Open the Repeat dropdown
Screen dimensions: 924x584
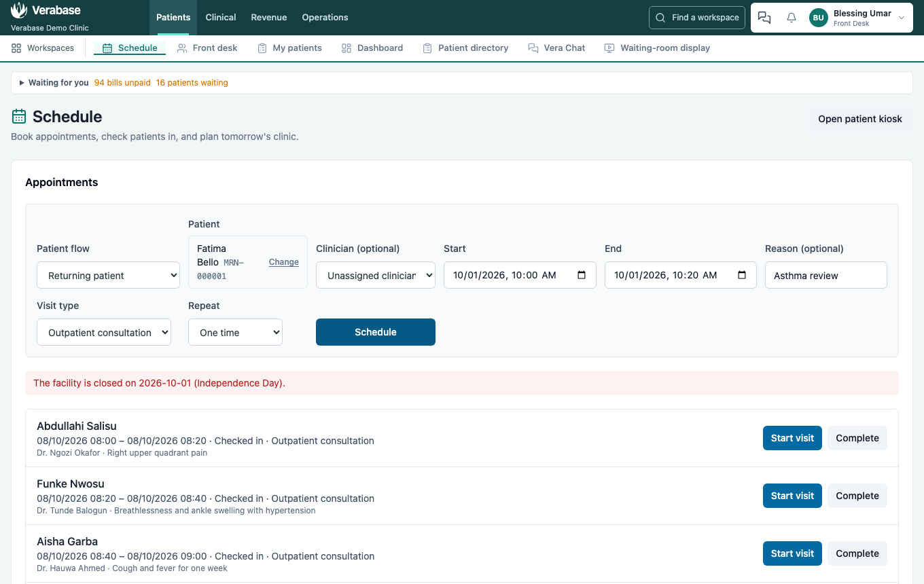click(235, 332)
